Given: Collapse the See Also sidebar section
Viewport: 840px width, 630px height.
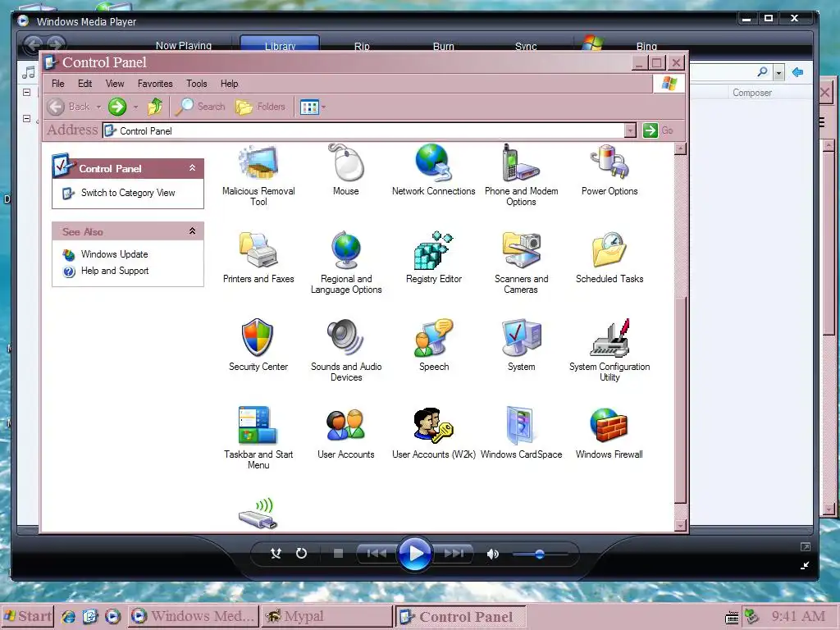Looking at the screenshot, I should pyautogui.click(x=192, y=231).
